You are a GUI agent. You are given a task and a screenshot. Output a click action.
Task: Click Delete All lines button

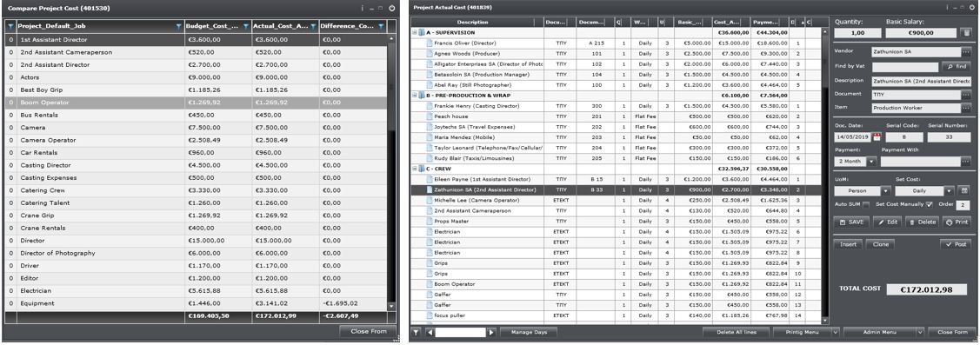click(x=737, y=332)
